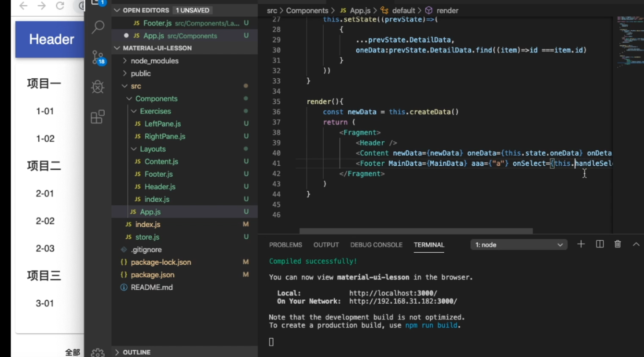Switch to the DEBUG CONSOLE tab

tap(376, 245)
